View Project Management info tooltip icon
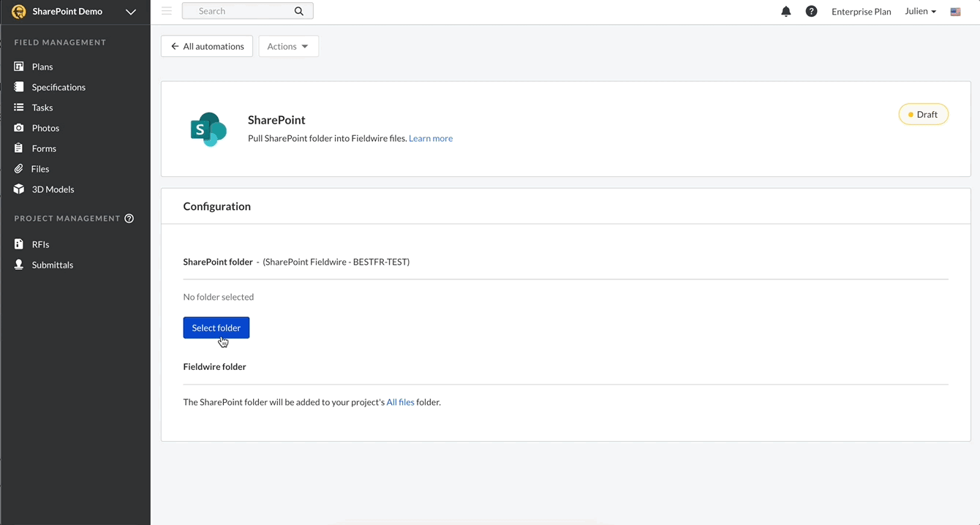Screen dimensions: 980x525 (129, 218)
